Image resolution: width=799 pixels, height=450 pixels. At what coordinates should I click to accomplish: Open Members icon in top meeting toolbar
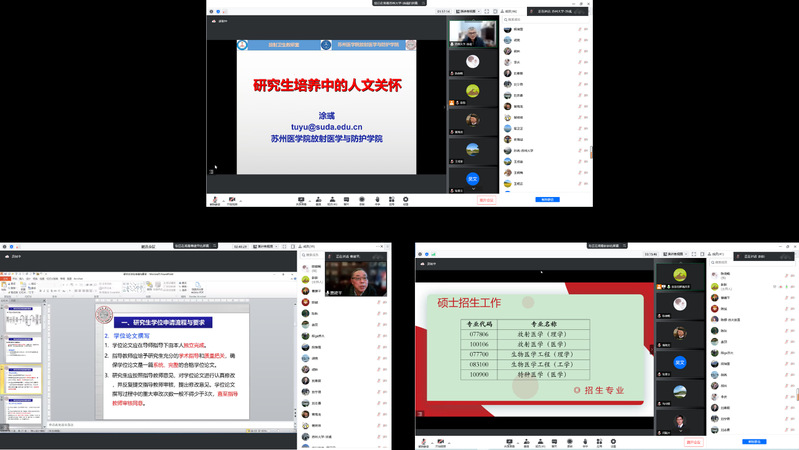pyautogui.click(x=332, y=200)
